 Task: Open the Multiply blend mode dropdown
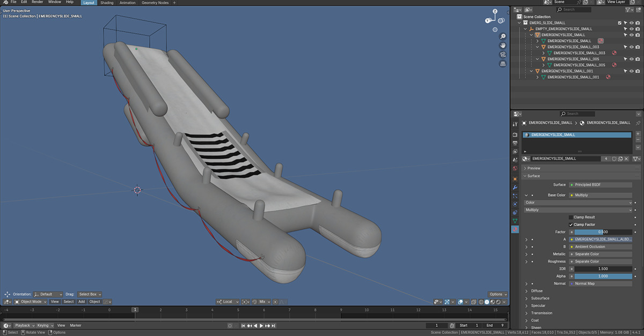pos(579,210)
